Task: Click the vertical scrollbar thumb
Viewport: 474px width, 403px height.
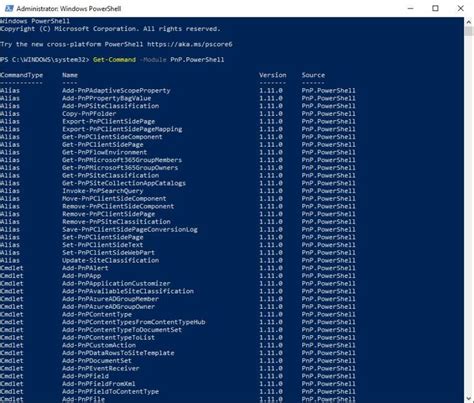Action: coord(469,31)
